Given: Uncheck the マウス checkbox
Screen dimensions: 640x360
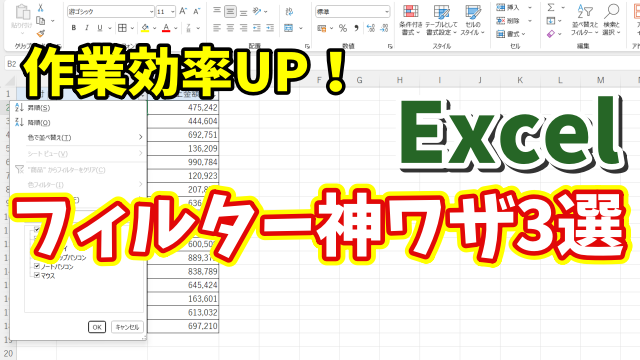Looking at the screenshot, I should click(37, 275).
